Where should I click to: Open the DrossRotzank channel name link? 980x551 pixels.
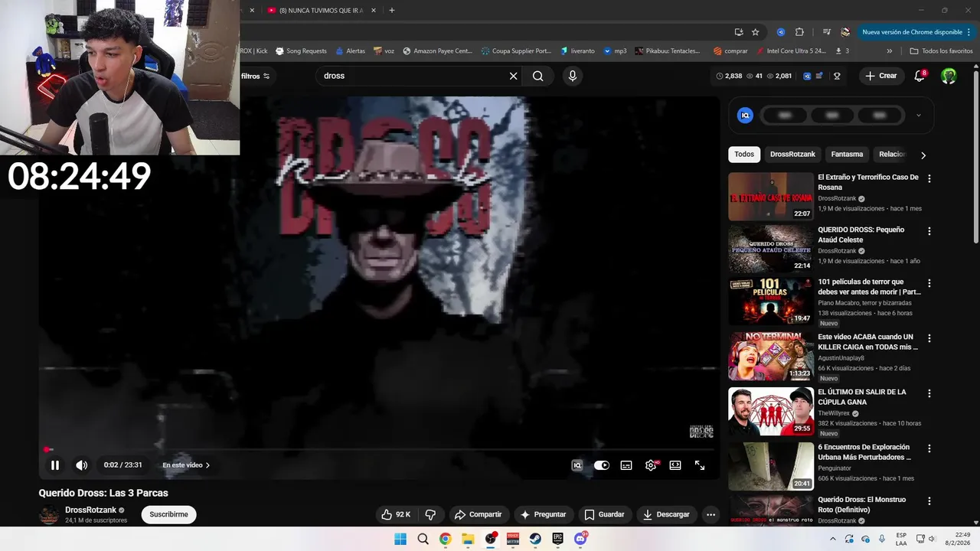90,510
